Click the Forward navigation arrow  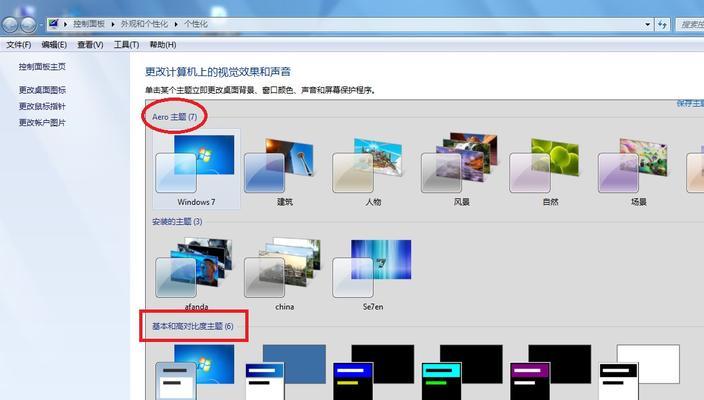coord(28,25)
